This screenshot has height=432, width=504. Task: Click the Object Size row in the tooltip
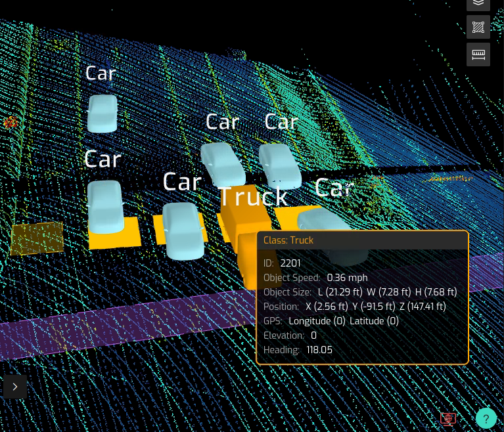(361, 292)
